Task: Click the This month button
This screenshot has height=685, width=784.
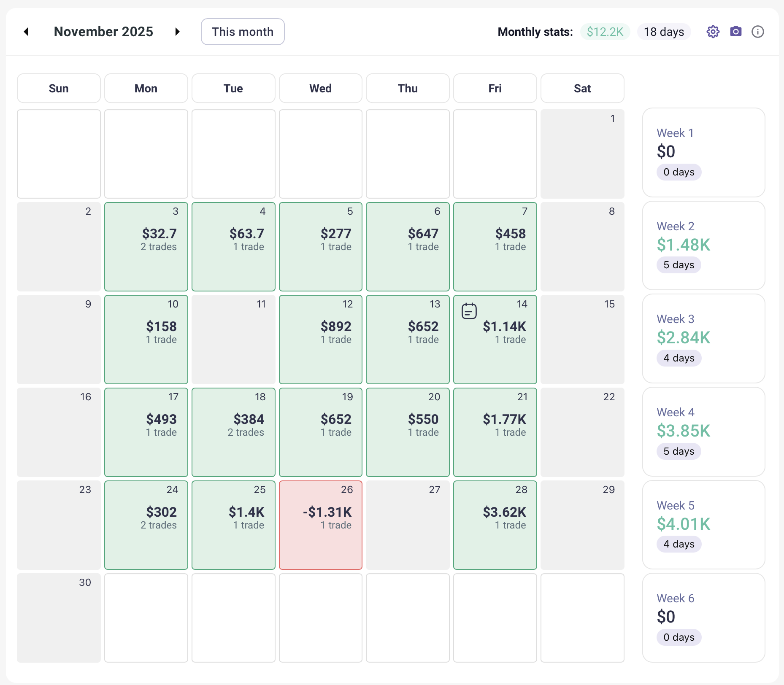Action: tap(243, 32)
